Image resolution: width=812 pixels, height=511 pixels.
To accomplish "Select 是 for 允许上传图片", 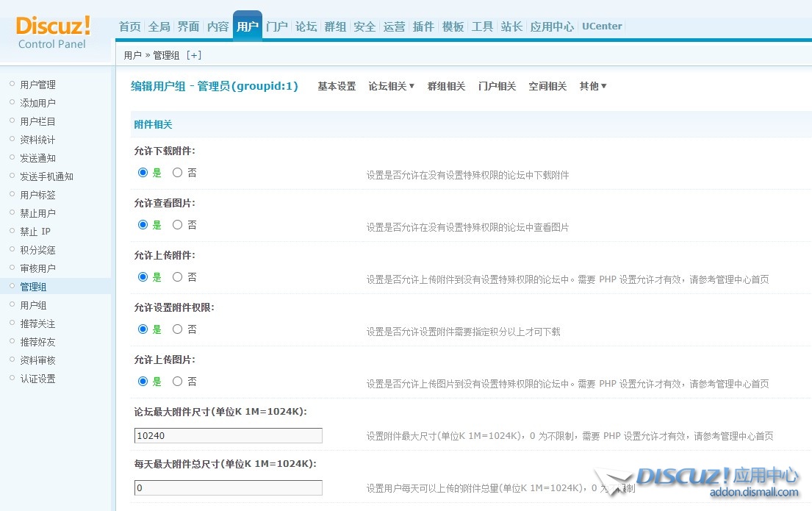I will click(143, 382).
